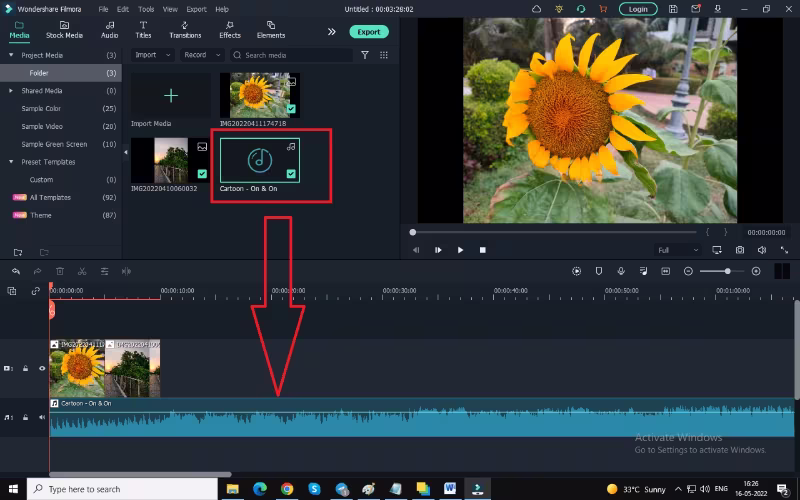Click the filter icon beside media search
This screenshot has width=800, height=500.
coord(365,55)
